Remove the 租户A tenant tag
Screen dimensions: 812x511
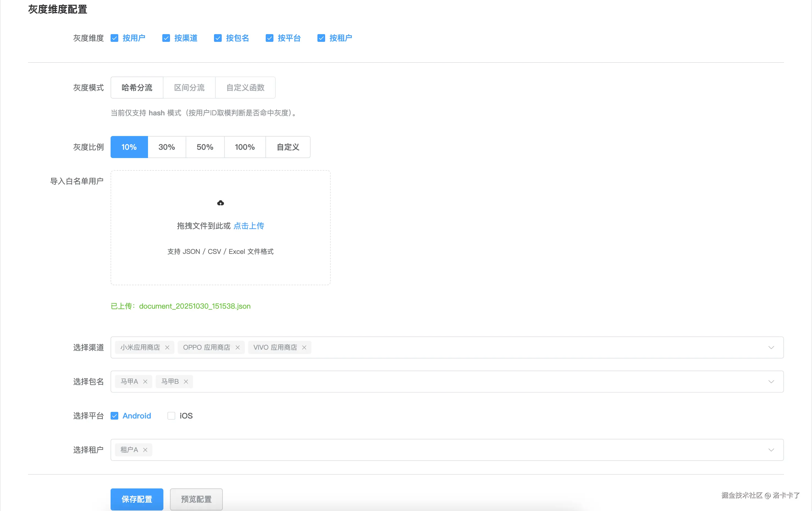point(145,450)
